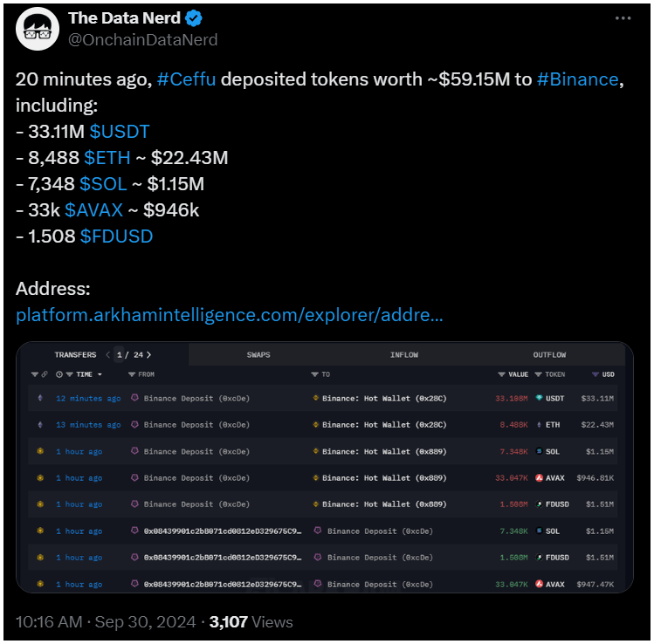654x644 pixels.
Task: Toggle the TIME sort arrow
Action: 100,374
